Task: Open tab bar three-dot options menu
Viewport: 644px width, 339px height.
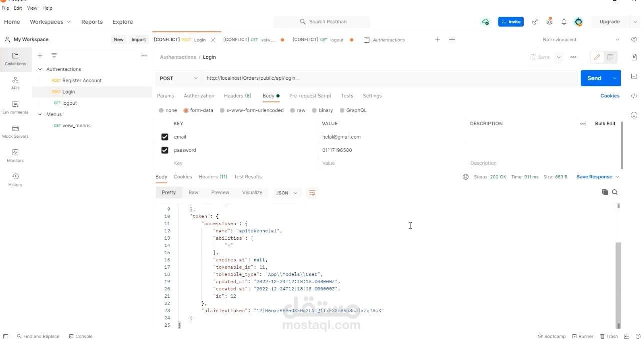Action: (x=452, y=39)
